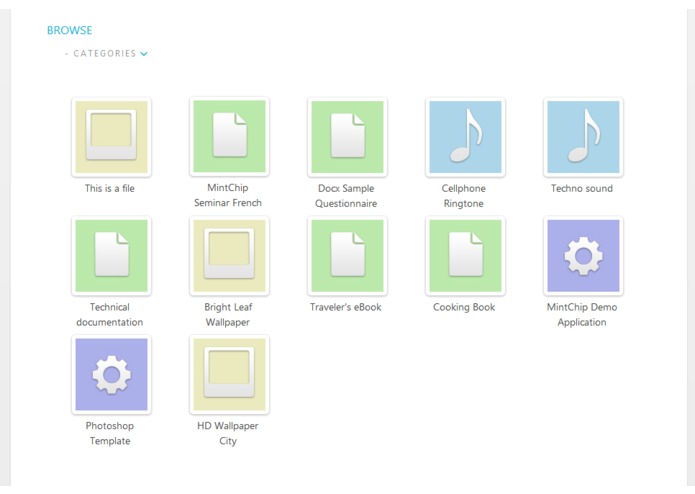Open HD Wallpaper City image icon
Viewport: 695px width, 494px height.
coord(229,374)
